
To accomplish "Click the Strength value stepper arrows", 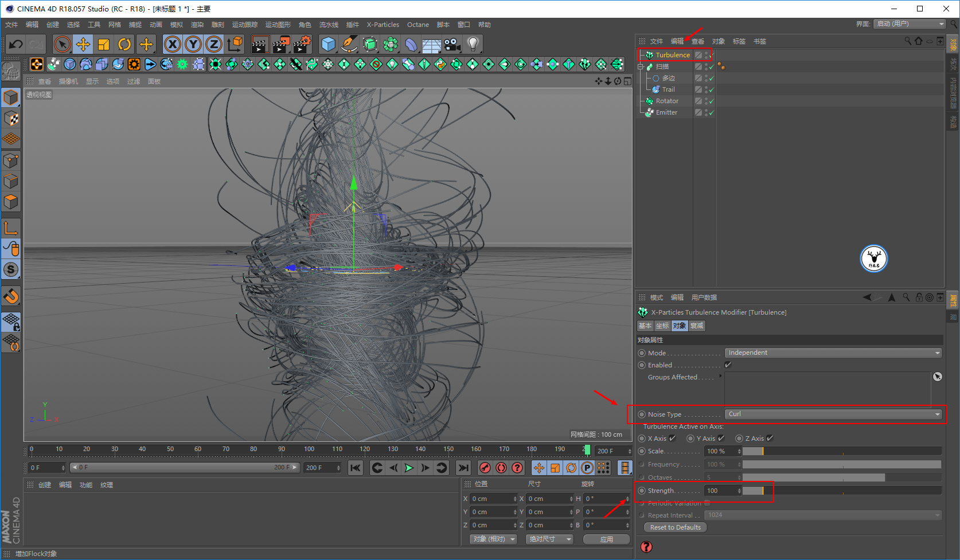I will coord(739,491).
